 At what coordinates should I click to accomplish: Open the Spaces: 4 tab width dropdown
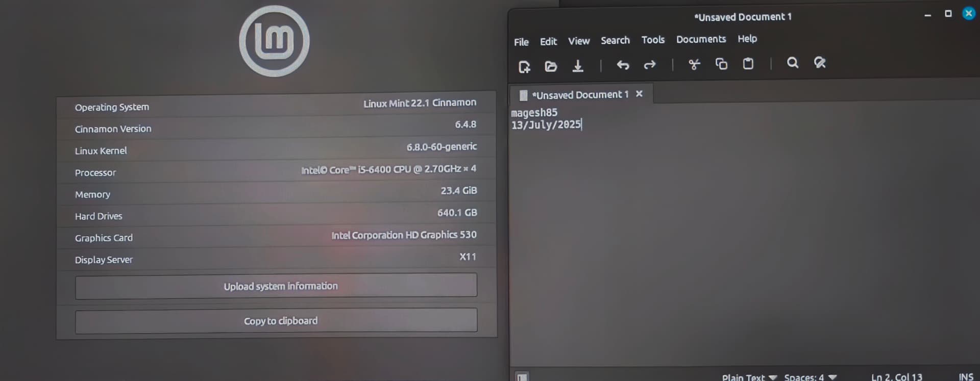pyautogui.click(x=810, y=377)
